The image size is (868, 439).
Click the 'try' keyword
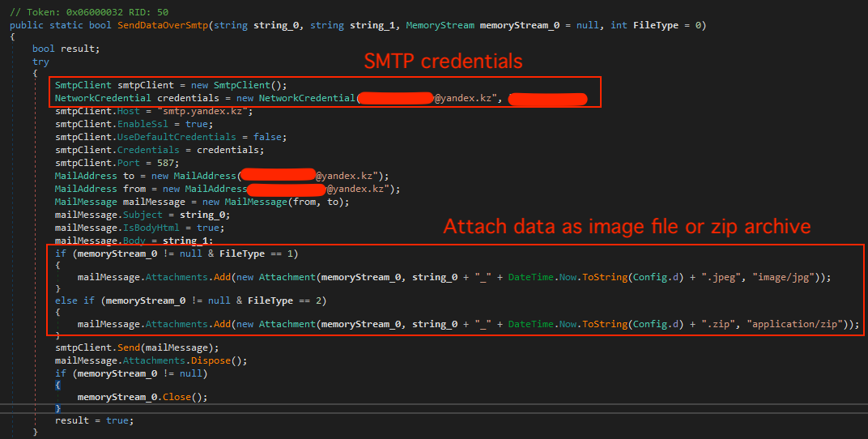click(x=40, y=62)
